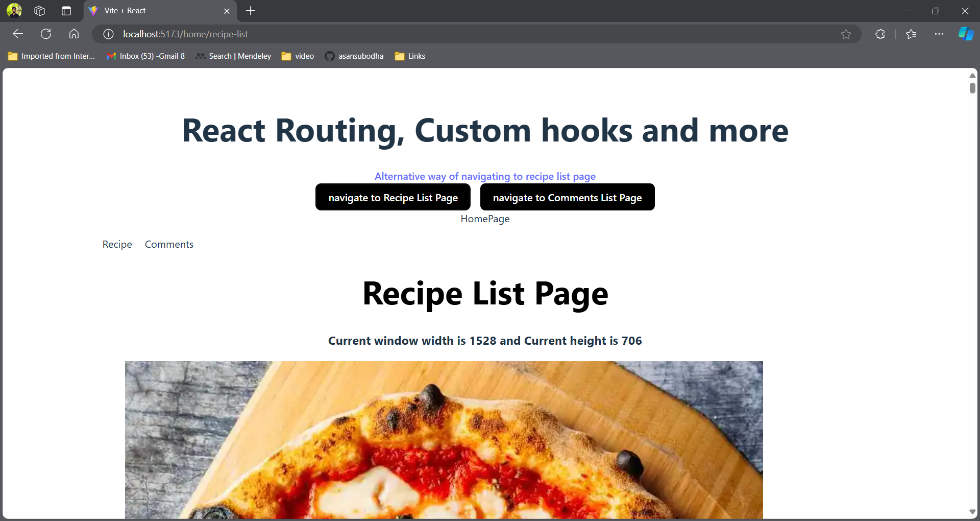Open the favorites list icon

tap(911, 34)
